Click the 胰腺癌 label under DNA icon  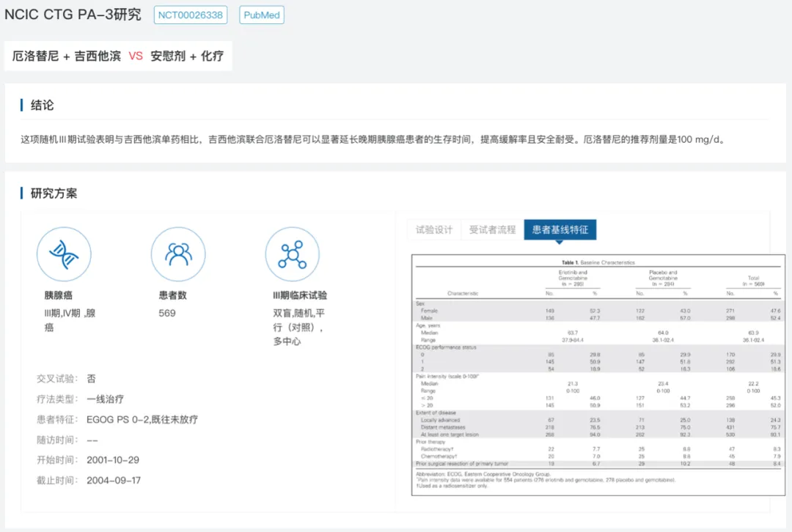click(x=58, y=295)
